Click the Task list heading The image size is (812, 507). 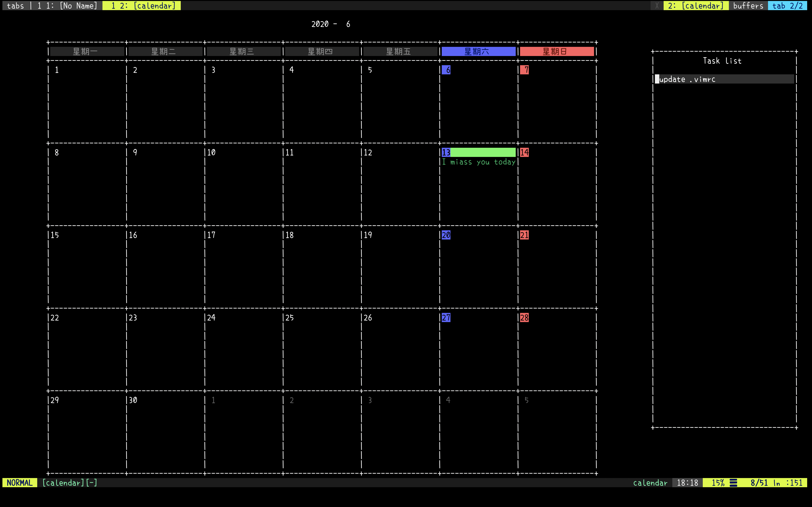[722, 61]
